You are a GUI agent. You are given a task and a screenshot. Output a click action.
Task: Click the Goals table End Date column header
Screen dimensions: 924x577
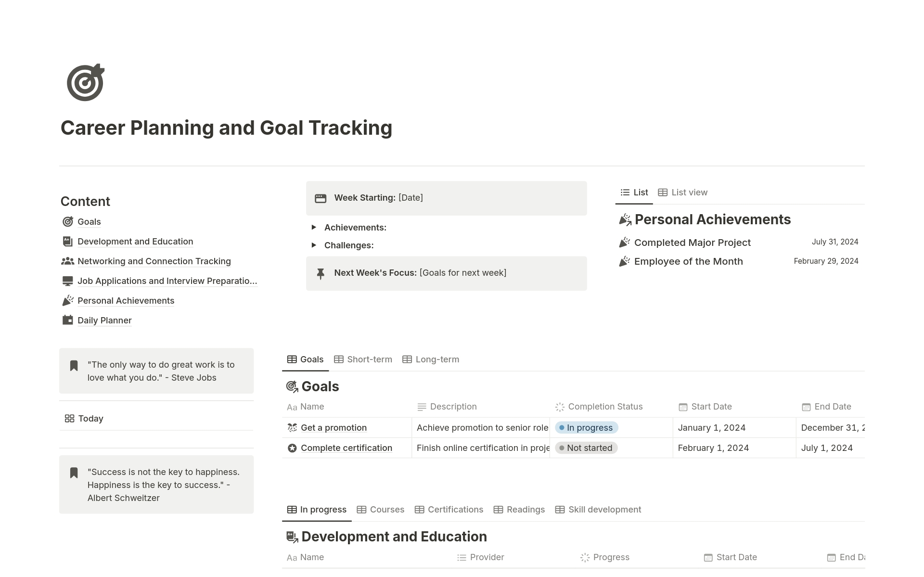pyautogui.click(x=826, y=407)
